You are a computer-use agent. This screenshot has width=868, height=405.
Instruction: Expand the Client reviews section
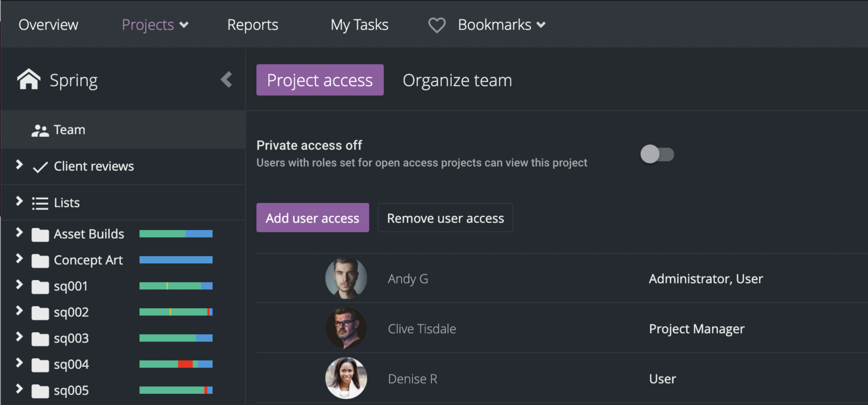pos(19,165)
